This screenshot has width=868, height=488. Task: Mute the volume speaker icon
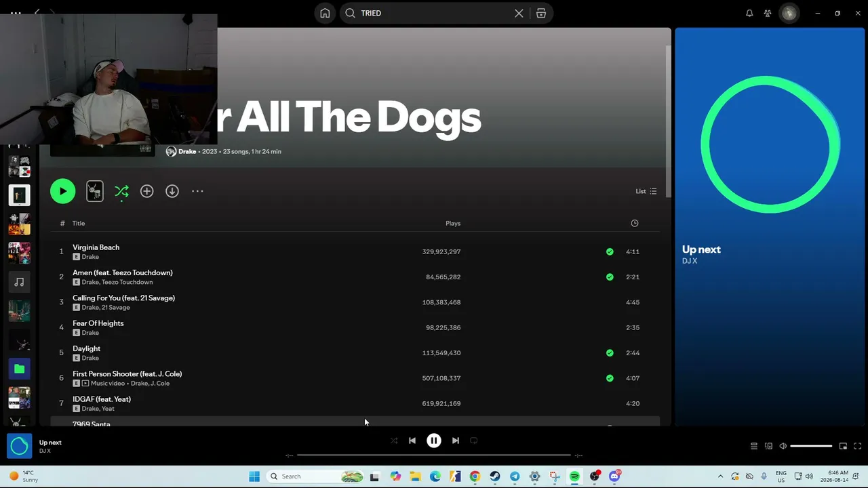pyautogui.click(x=783, y=446)
